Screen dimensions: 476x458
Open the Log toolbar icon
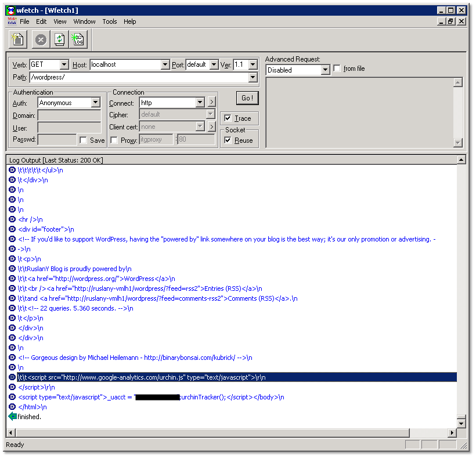78,39
